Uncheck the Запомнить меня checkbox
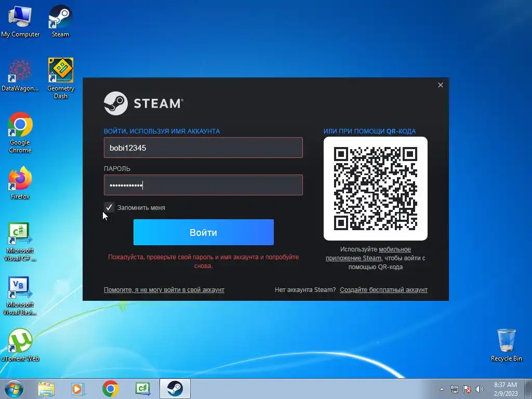This screenshot has width=532, height=399. pyautogui.click(x=109, y=207)
